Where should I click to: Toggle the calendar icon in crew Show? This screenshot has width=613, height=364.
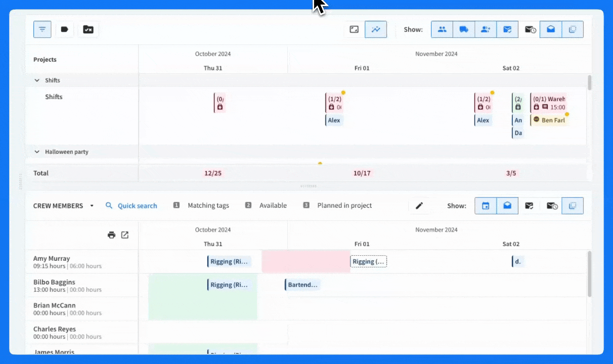click(x=486, y=206)
